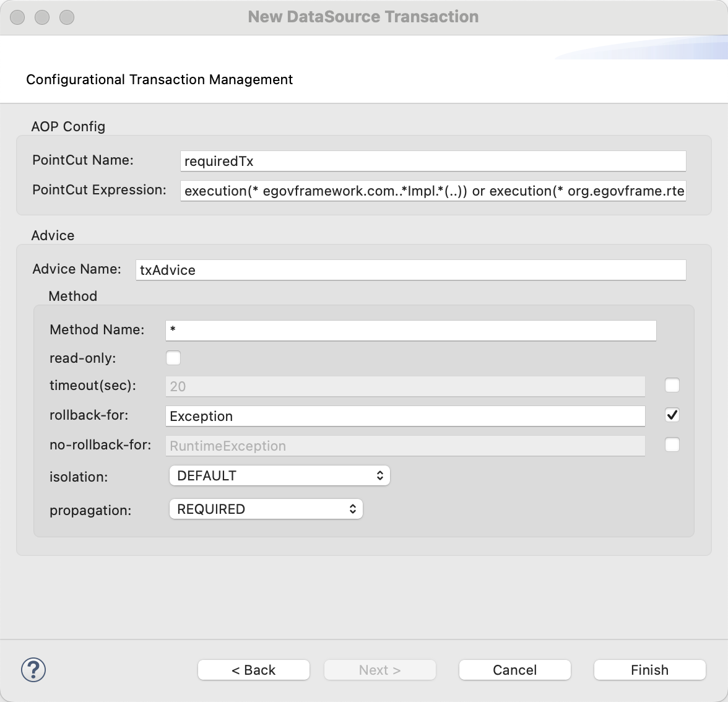The width and height of the screenshot is (728, 702).
Task: Click the no-rollback-for RuntimeException field
Action: (405, 446)
